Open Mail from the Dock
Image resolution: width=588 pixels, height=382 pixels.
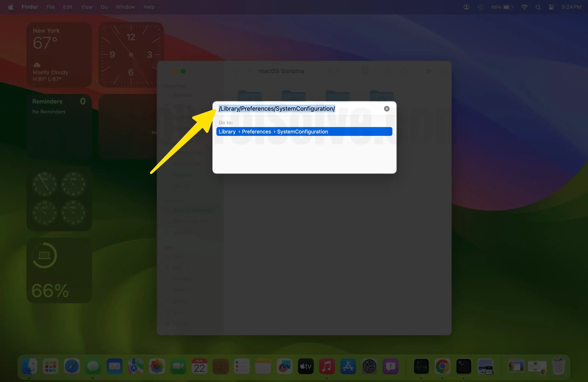[x=114, y=366]
